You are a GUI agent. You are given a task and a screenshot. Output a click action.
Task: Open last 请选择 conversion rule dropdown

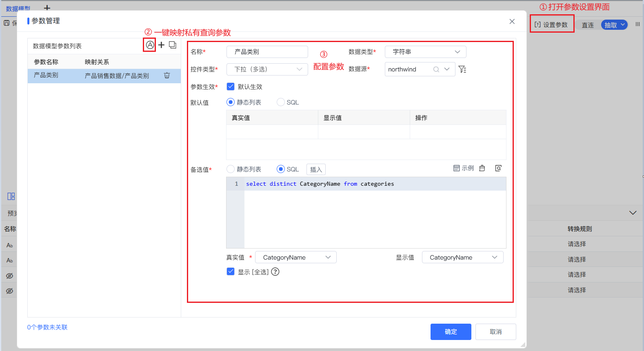point(577,290)
